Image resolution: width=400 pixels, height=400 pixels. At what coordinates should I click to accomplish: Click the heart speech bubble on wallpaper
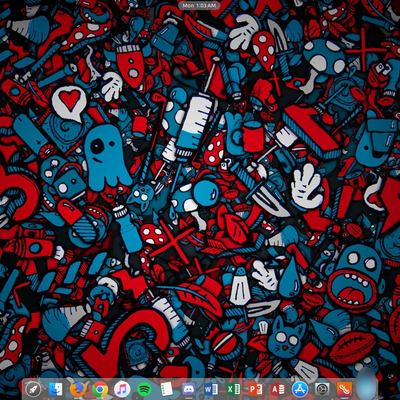(69, 102)
